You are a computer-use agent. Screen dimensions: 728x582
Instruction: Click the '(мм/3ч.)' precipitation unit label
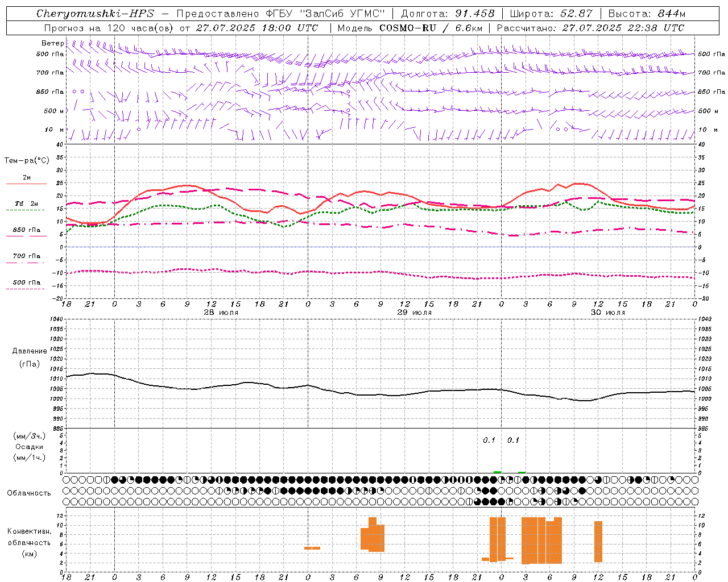tap(30, 436)
